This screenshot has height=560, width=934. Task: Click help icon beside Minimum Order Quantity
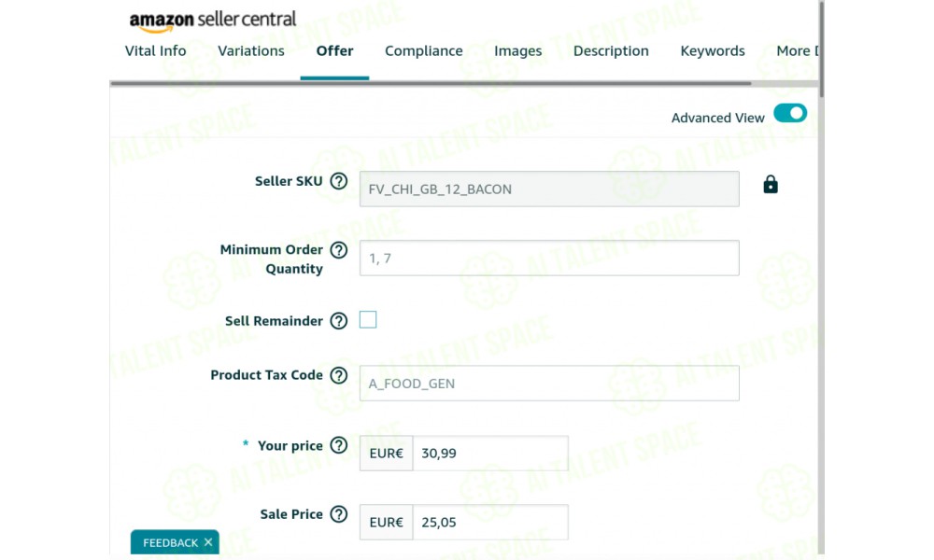coord(339,250)
